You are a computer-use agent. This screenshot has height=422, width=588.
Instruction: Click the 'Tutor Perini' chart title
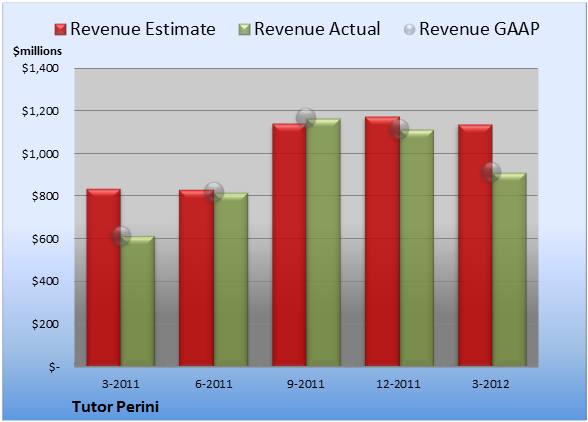116,407
